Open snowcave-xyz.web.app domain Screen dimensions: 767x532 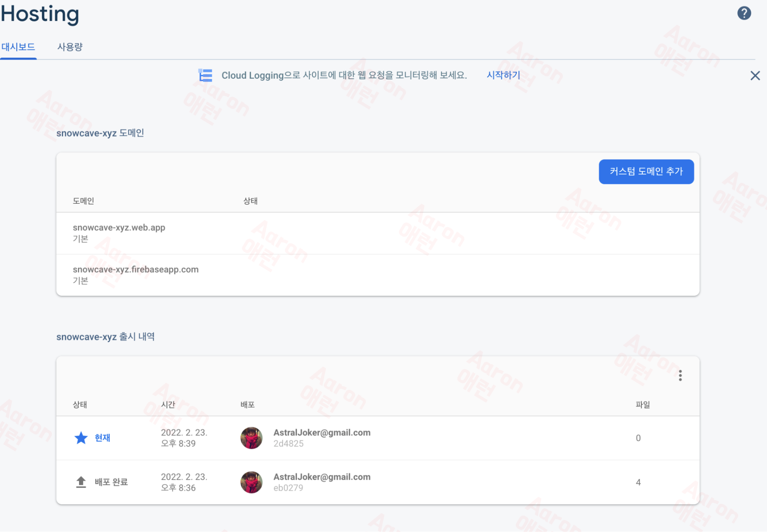point(119,227)
